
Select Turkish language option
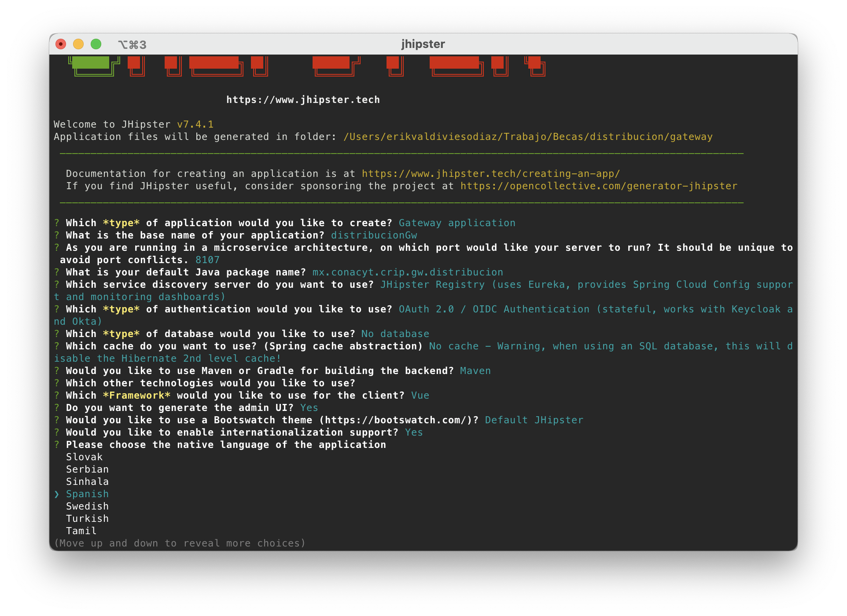point(87,519)
